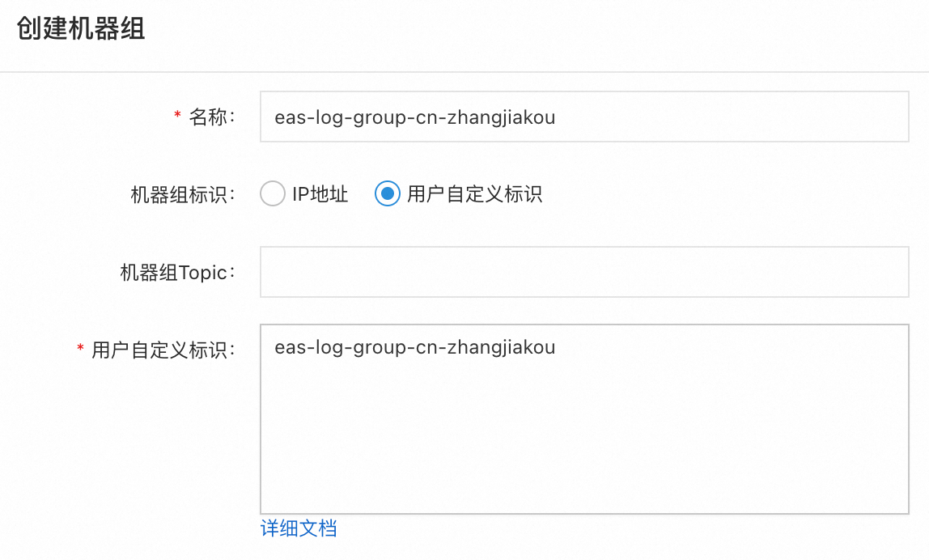Click the eas-log-group-cn-zhangjiakou text in the textarea
Image resolution: width=929 pixels, height=560 pixels.
414,348
